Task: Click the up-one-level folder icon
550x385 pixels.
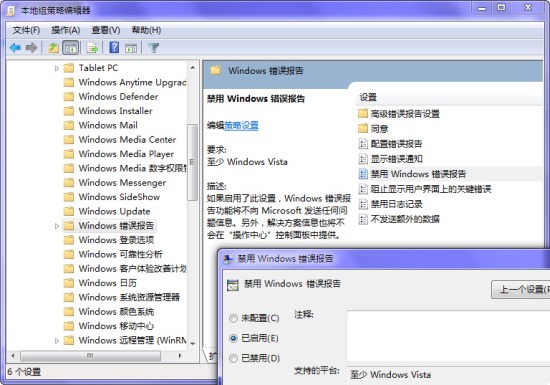Action: pyautogui.click(x=53, y=47)
